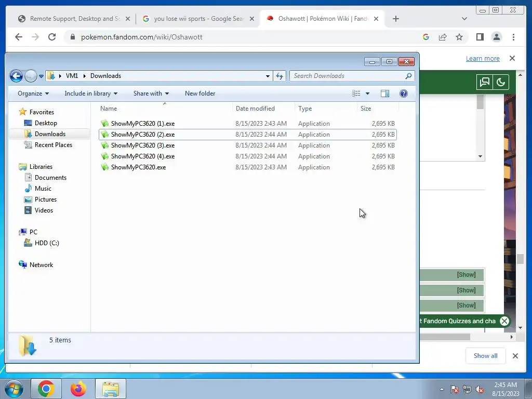Select Network in navigation pane
Screen dimensions: 532x399
(41, 264)
